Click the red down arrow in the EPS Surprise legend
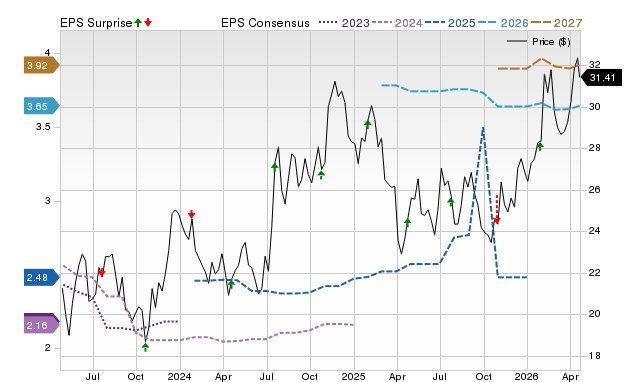The height and width of the screenshot is (382, 640). pyautogui.click(x=148, y=22)
